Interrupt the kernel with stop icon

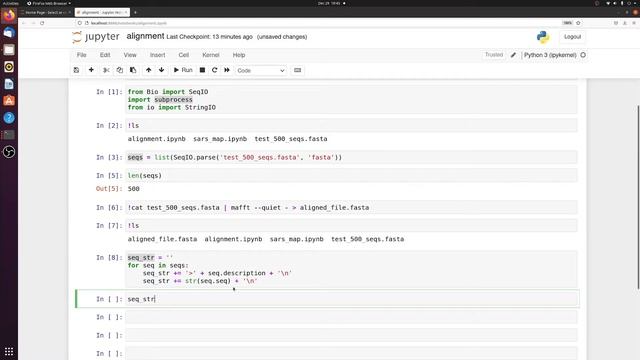tap(202, 70)
